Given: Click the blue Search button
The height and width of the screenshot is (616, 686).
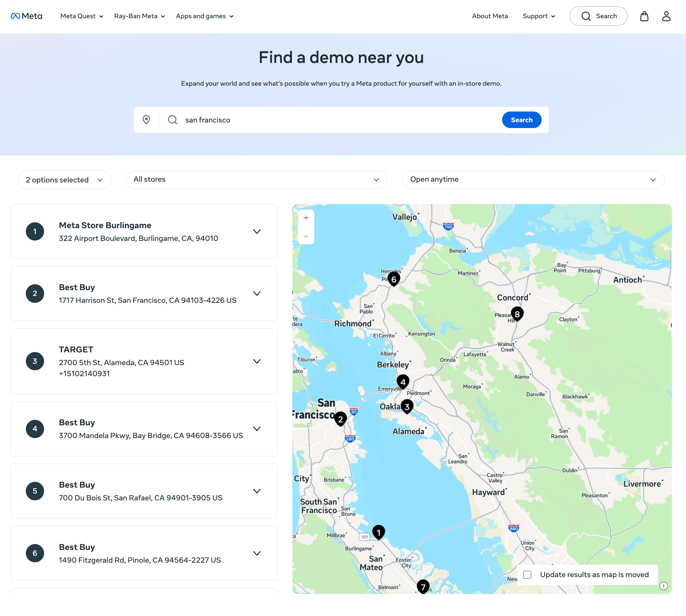Looking at the screenshot, I should (521, 120).
